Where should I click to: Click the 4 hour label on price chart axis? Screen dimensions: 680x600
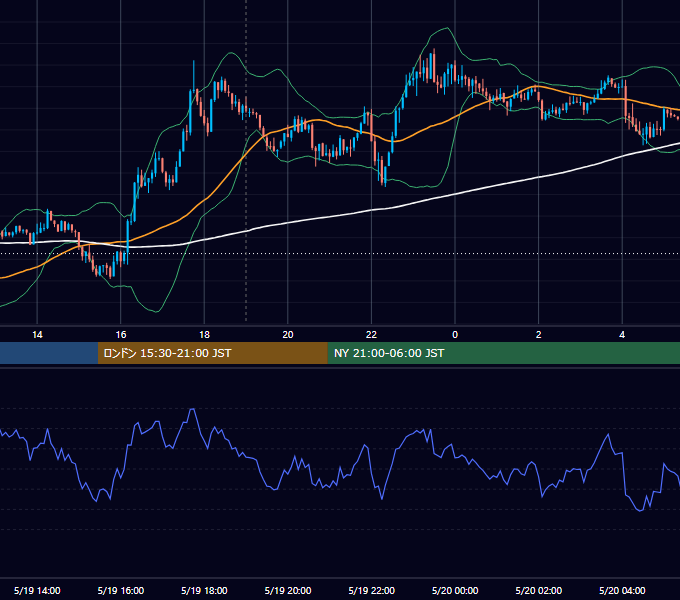622,334
